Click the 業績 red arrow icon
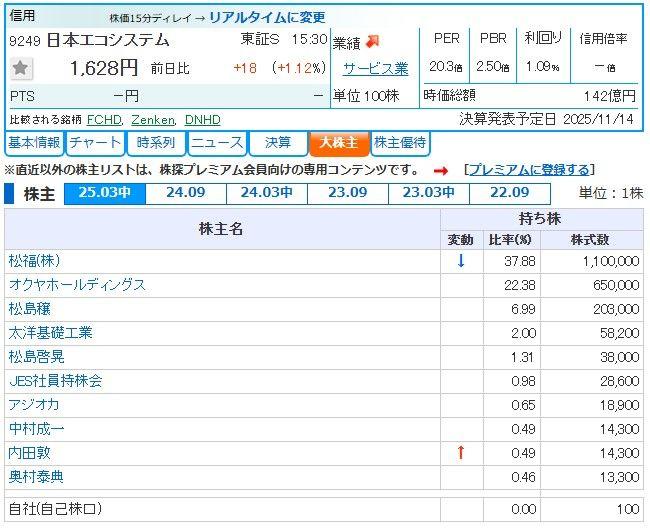Screen dimensions: 650x528 [x=373, y=42]
